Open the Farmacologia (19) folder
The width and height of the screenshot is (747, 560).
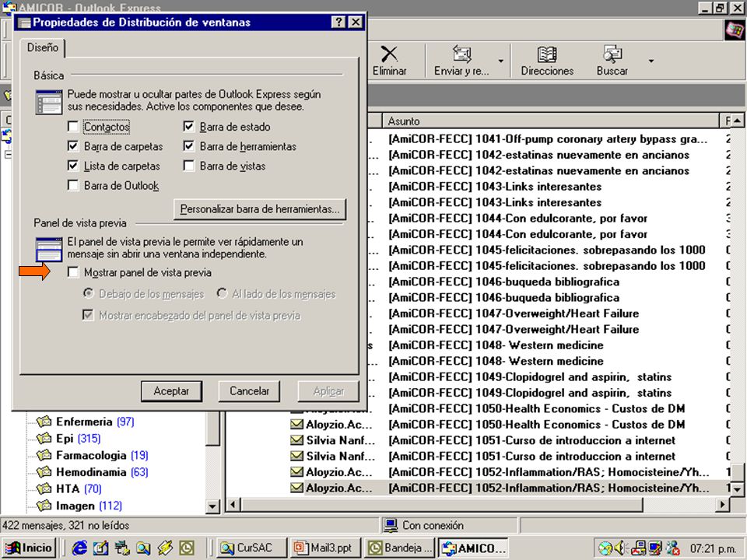coord(102,455)
